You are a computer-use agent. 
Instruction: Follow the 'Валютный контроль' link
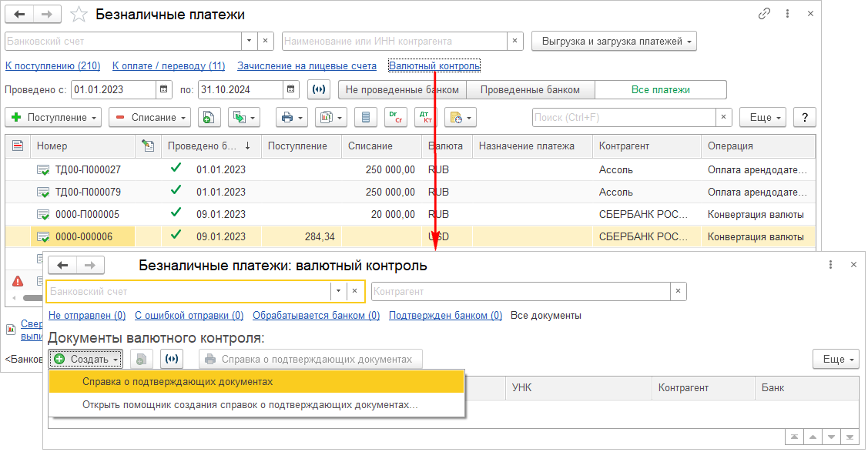(434, 66)
